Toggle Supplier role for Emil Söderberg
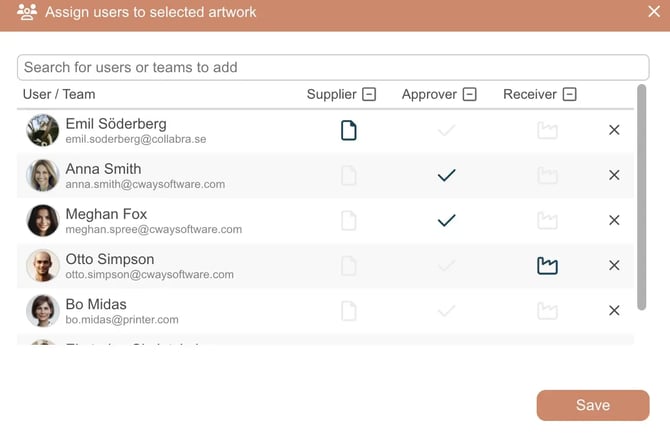670x439 pixels. point(349,130)
